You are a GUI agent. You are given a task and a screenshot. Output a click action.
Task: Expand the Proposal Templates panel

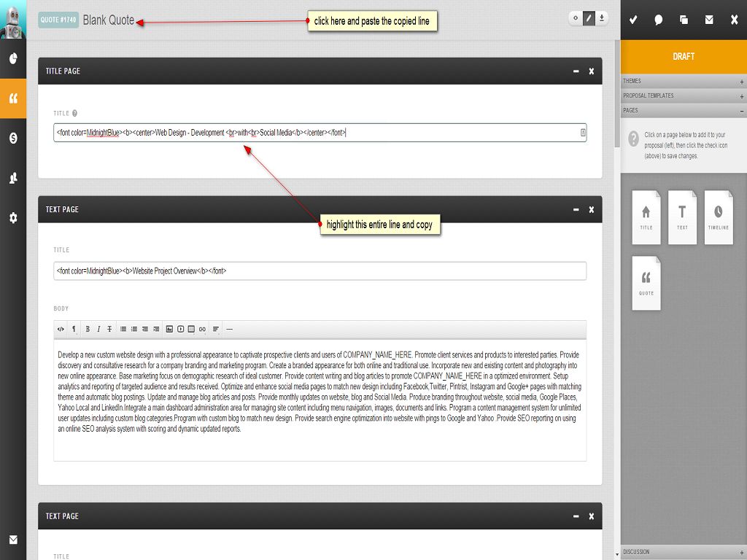684,96
